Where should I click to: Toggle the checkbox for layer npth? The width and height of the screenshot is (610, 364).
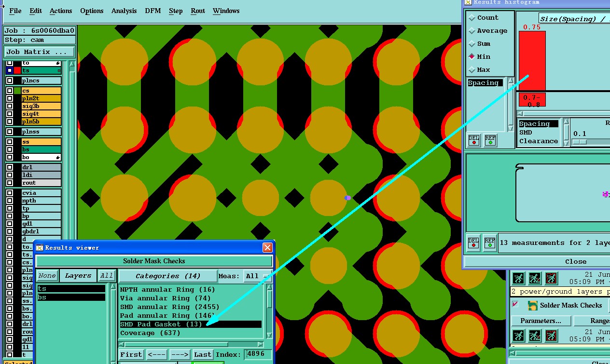tap(10, 201)
